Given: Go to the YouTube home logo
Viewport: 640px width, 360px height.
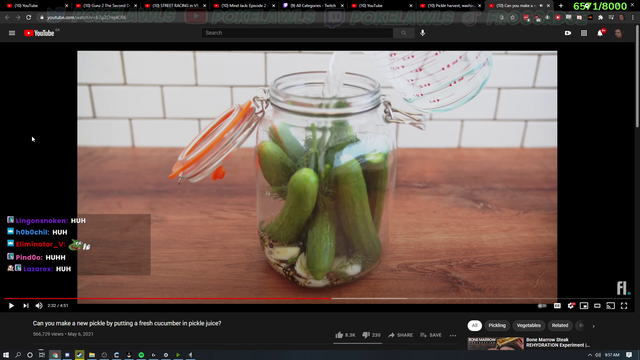Looking at the screenshot, I should tap(39, 33).
